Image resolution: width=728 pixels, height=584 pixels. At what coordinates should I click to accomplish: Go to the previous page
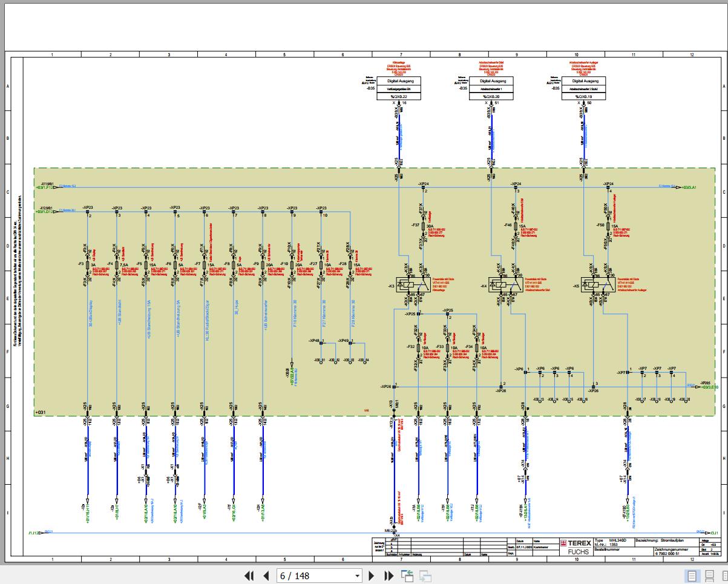[266, 576]
